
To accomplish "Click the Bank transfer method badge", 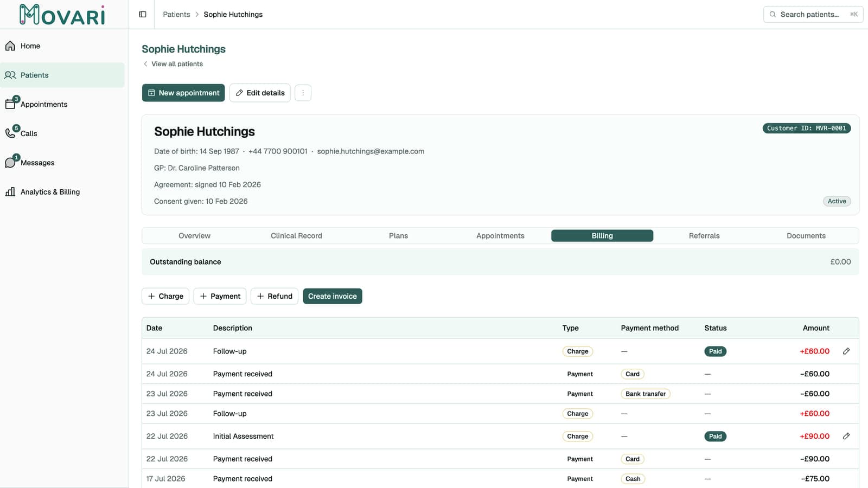I will pyautogui.click(x=646, y=394).
